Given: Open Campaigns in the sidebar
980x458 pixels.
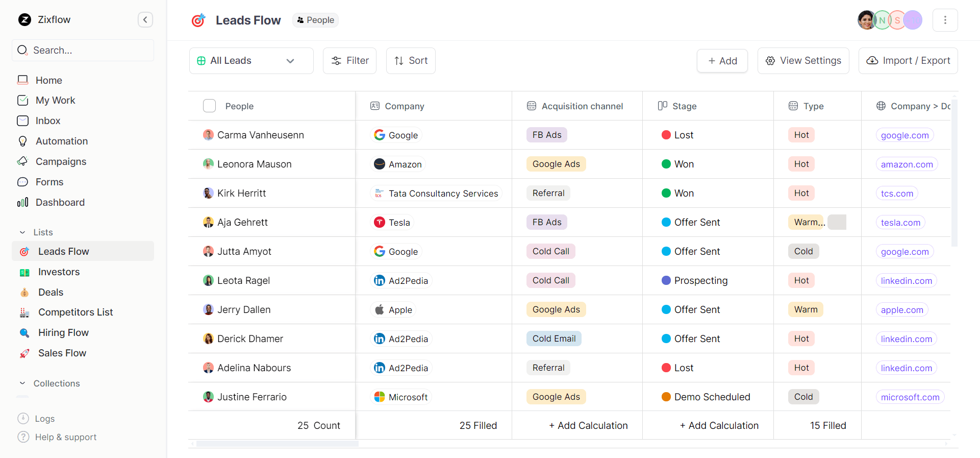Looking at the screenshot, I should tap(61, 161).
